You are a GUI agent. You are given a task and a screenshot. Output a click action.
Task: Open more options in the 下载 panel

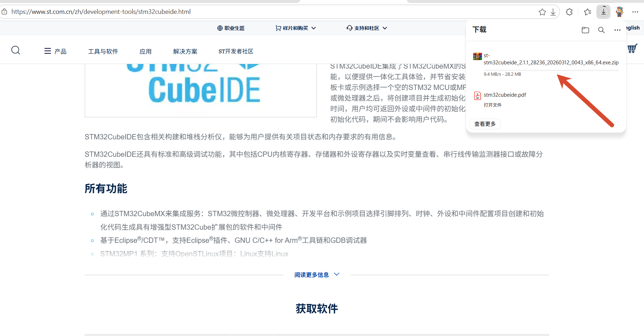pos(617,30)
